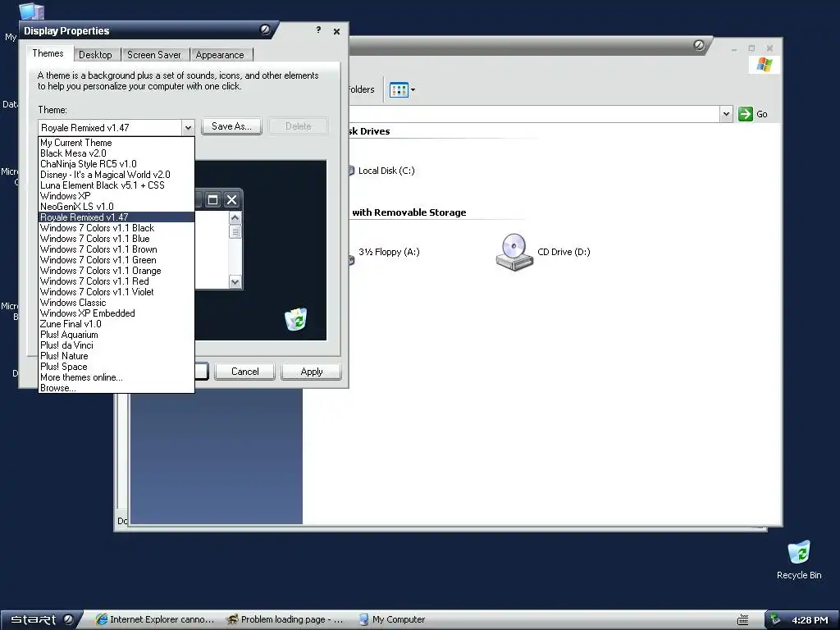The width and height of the screenshot is (840, 630).
Task: Select ChaNinja Style RC5 v1.0 theme
Action: [x=116, y=164]
